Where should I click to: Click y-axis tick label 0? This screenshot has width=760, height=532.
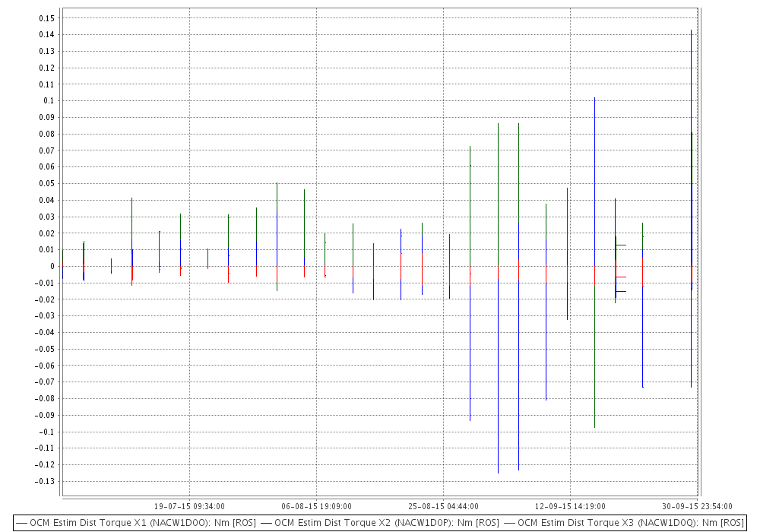(x=52, y=267)
